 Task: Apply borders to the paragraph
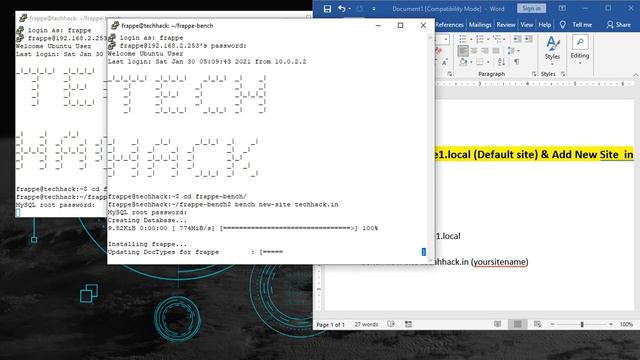[x=480, y=62]
